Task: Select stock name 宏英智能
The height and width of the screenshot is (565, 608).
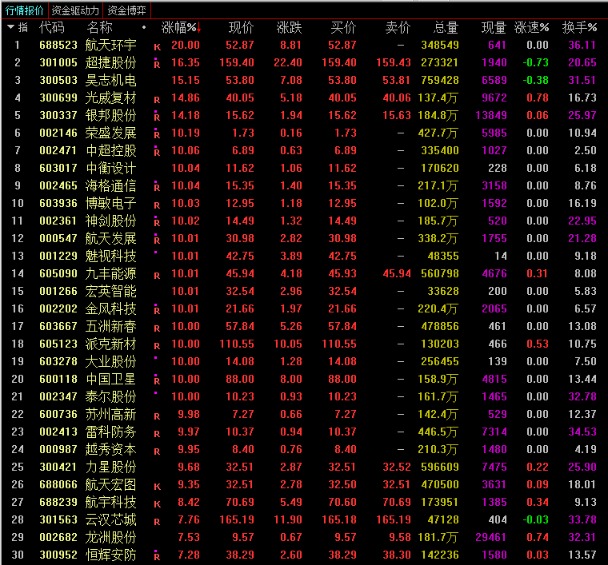Action: [x=111, y=291]
